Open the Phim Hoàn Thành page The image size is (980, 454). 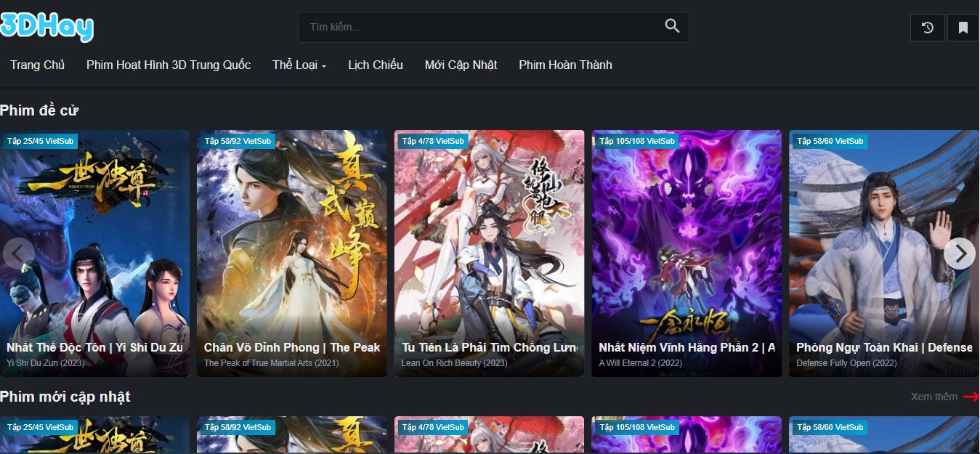click(565, 65)
